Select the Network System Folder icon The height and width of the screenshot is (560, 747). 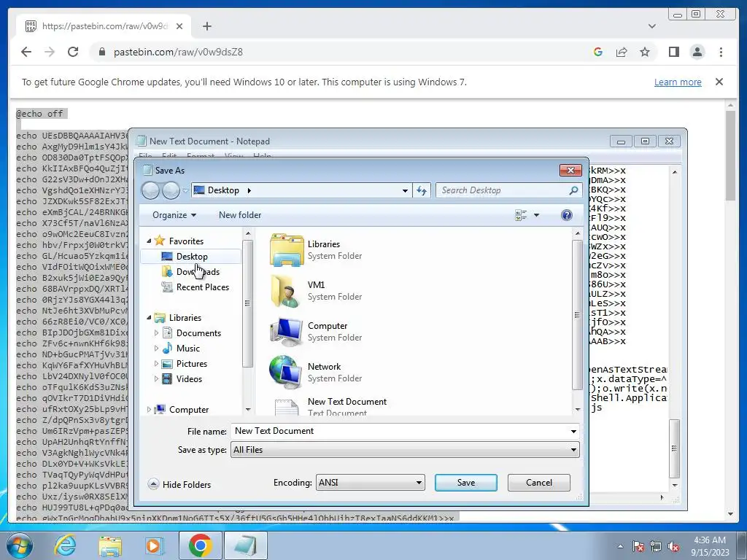tap(287, 373)
